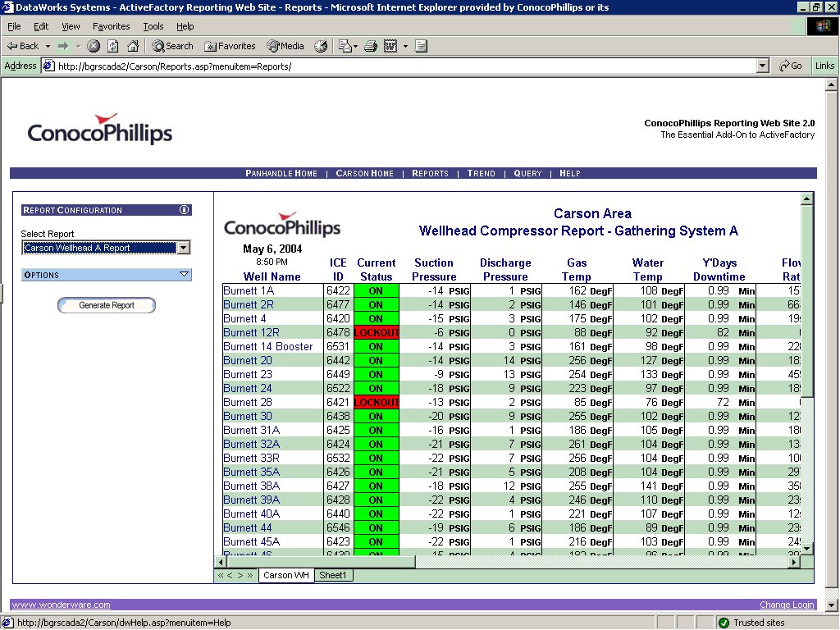The image size is (840, 630).
Task: Open the Mail toolbar icon
Action: tap(347, 46)
